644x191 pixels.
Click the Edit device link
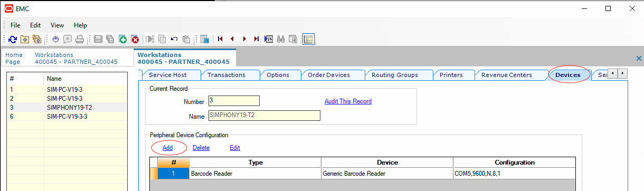click(x=235, y=148)
